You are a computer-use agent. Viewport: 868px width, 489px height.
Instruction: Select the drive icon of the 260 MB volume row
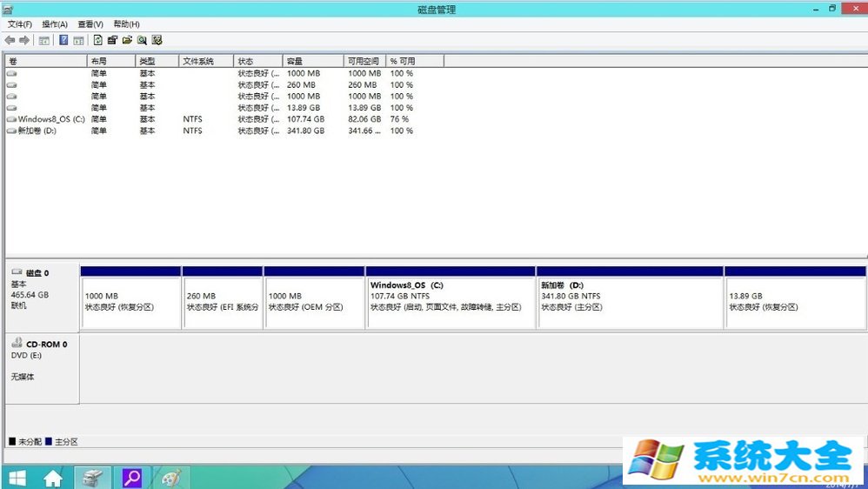pyautogui.click(x=11, y=84)
